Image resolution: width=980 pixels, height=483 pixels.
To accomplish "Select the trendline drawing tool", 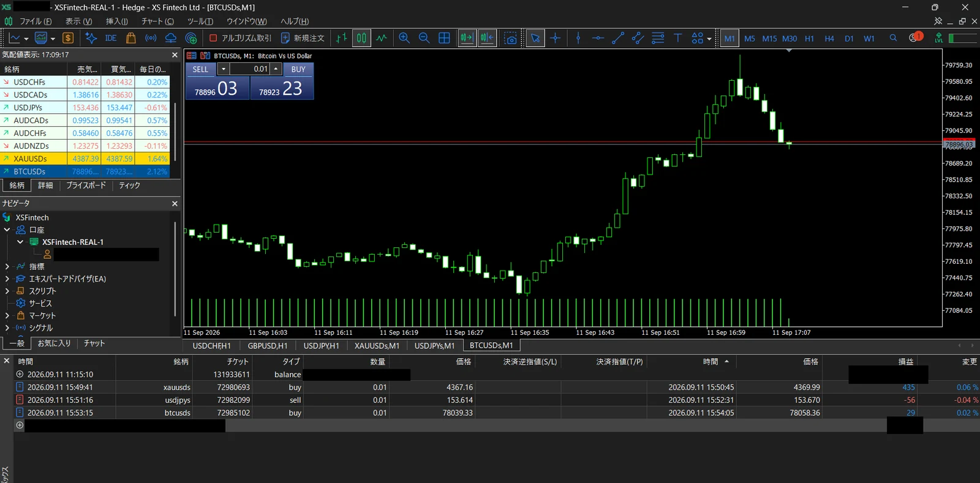I will point(618,38).
